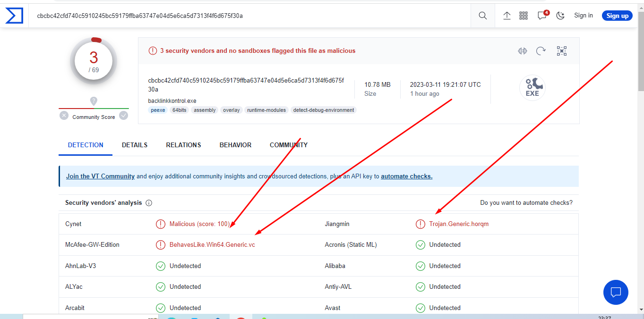Switch to the DETECTION tab
Screen dimensions: 644x319
click(x=86, y=145)
